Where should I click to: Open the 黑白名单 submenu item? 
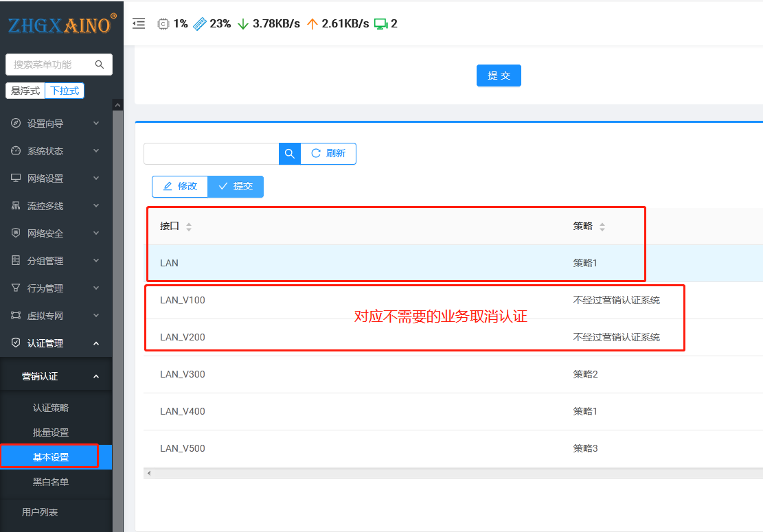pos(51,482)
